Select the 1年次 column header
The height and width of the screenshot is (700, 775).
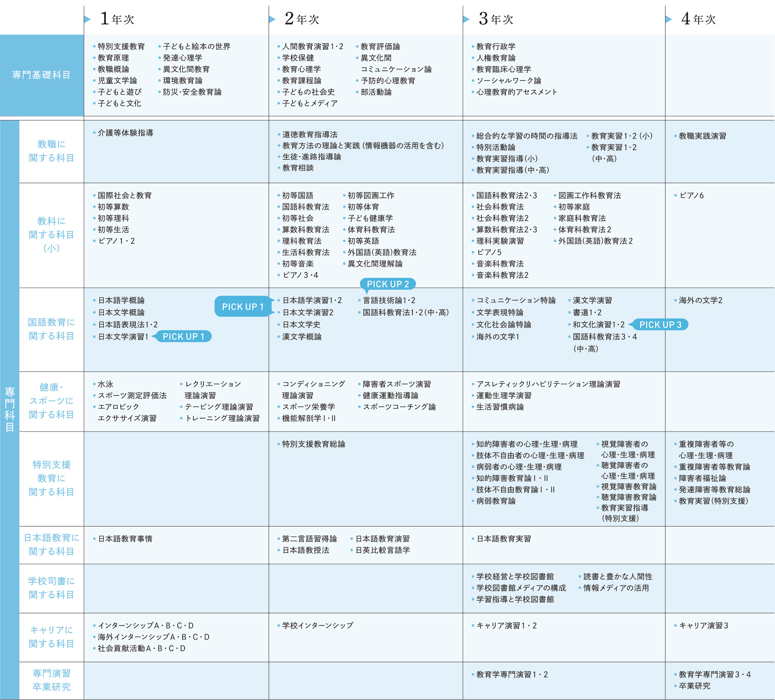[x=117, y=19]
